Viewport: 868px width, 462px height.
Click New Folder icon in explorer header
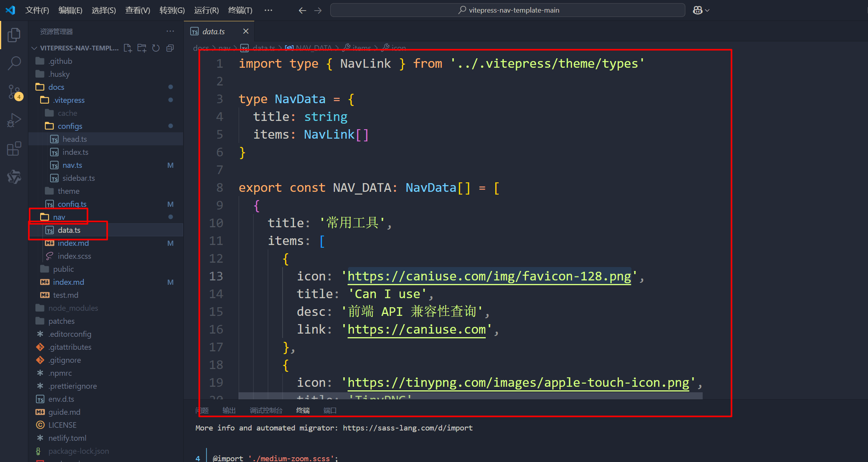(x=142, y=48)
